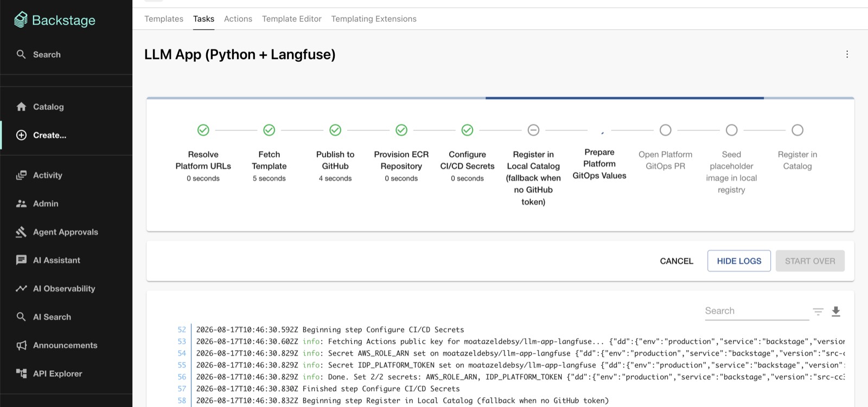Click the Create plus-circle icon

(21, 135)
